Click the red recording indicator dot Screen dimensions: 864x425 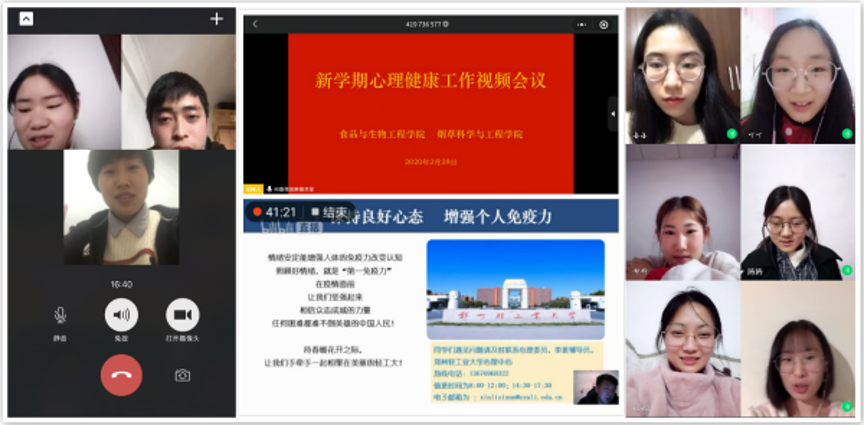[258, 212]
